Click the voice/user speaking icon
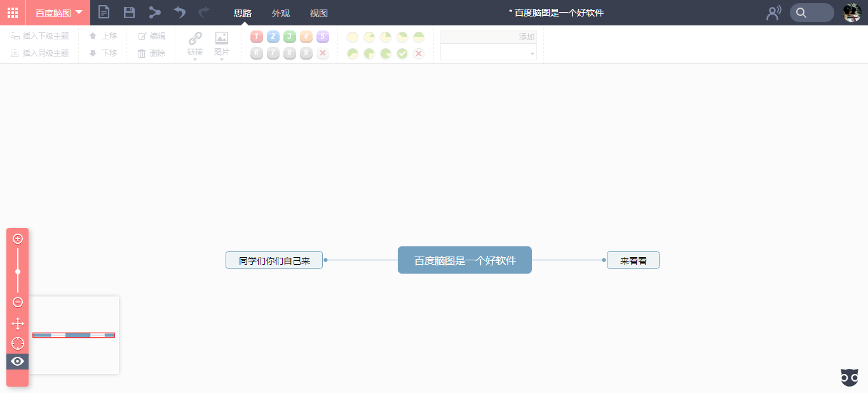Viewport: 868px width, 393px height. (773, 13)
